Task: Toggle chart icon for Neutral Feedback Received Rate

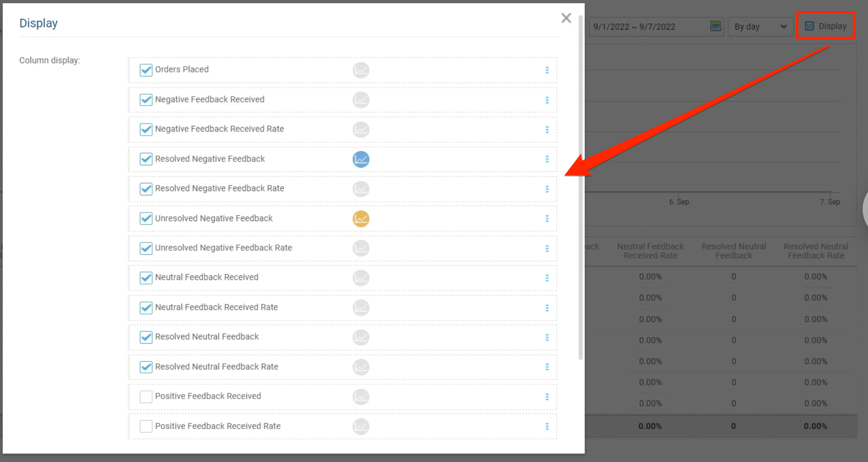Action: [361, 308]
